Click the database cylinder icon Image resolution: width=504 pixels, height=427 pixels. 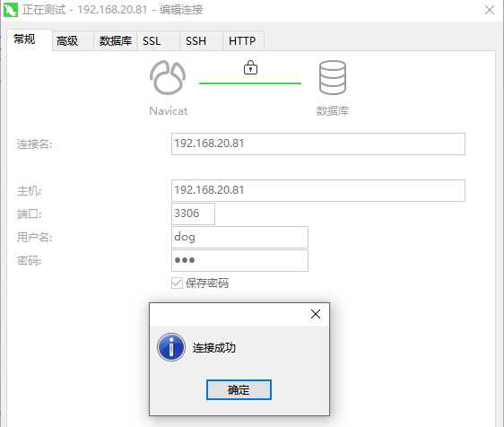333,77
